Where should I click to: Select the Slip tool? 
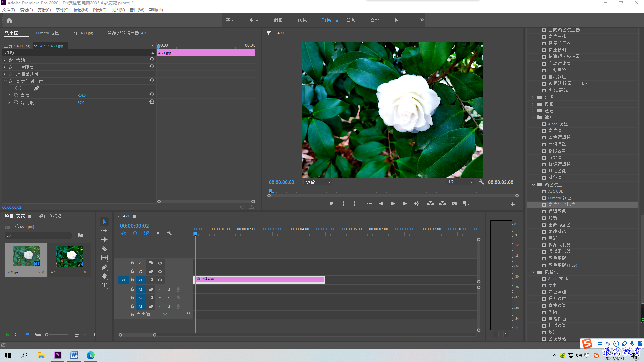click(x=104, y=258)
